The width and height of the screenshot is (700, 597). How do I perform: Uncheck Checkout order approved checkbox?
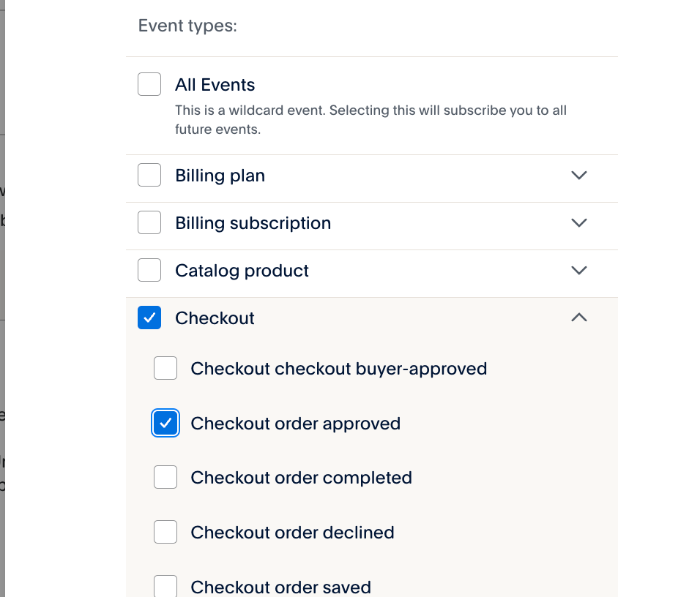[x=165, y=424]
